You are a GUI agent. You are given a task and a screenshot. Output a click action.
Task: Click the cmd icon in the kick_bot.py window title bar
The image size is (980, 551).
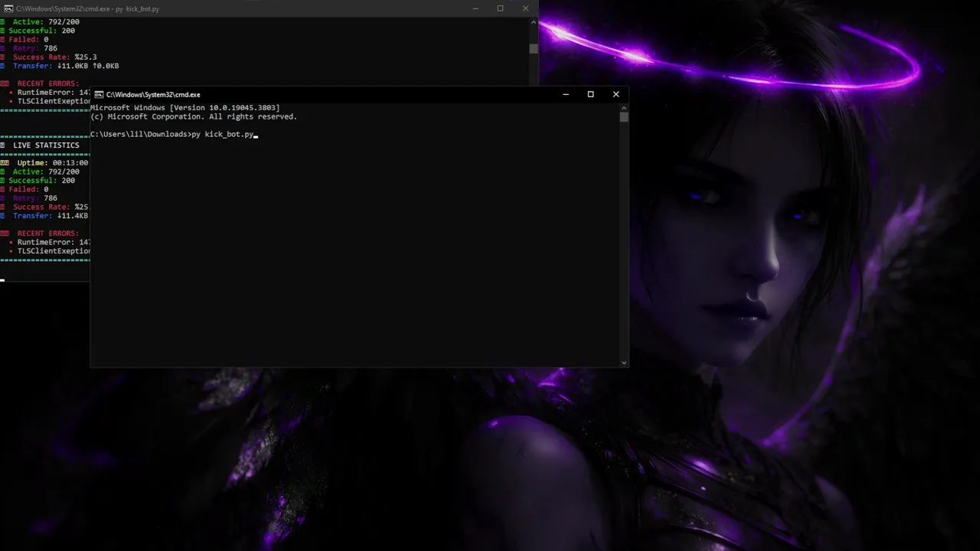point(8,8)
